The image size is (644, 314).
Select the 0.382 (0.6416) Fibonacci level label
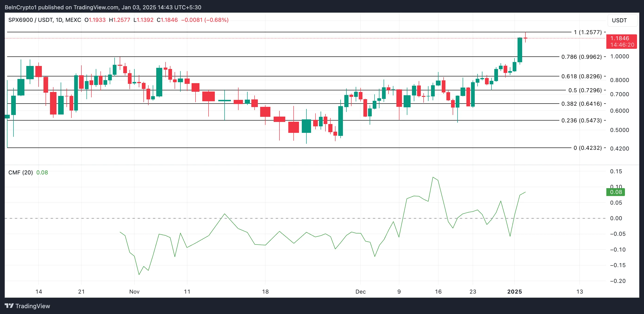coord(581,104)
